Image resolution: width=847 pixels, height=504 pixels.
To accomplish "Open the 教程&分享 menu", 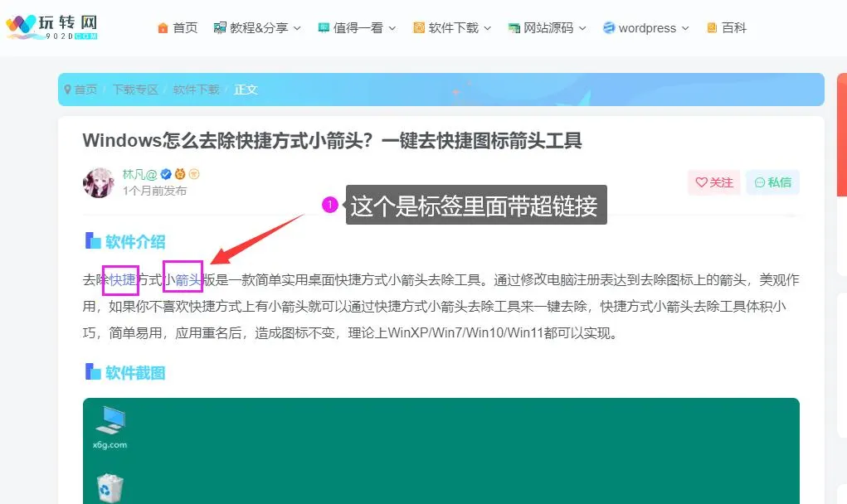I will 259,28.
